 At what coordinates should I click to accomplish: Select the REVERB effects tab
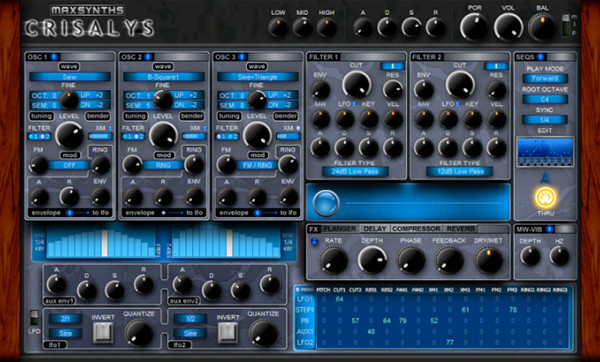(460, 229)
